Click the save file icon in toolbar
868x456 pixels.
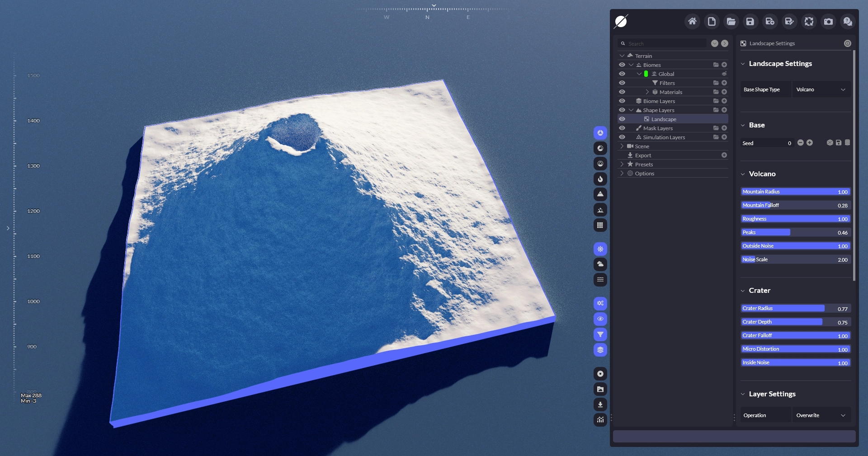tap(750, 21)
